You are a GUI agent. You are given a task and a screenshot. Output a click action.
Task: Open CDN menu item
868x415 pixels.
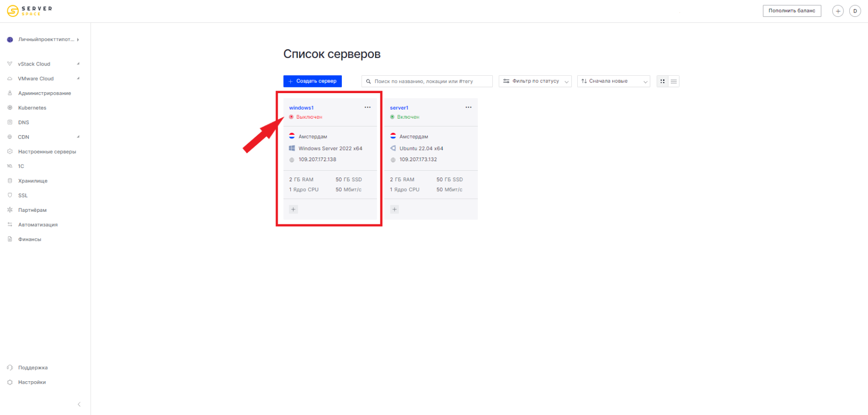click(x=24, y=137)
